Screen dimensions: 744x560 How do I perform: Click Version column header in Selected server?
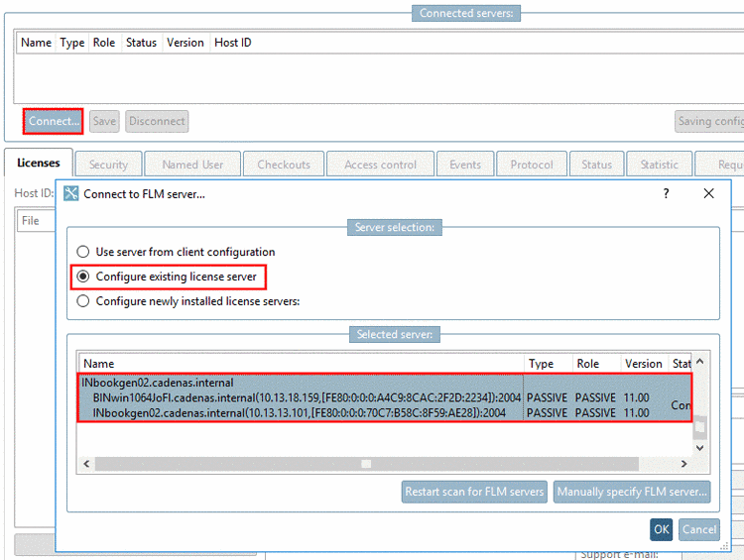(x=645, y=364)
